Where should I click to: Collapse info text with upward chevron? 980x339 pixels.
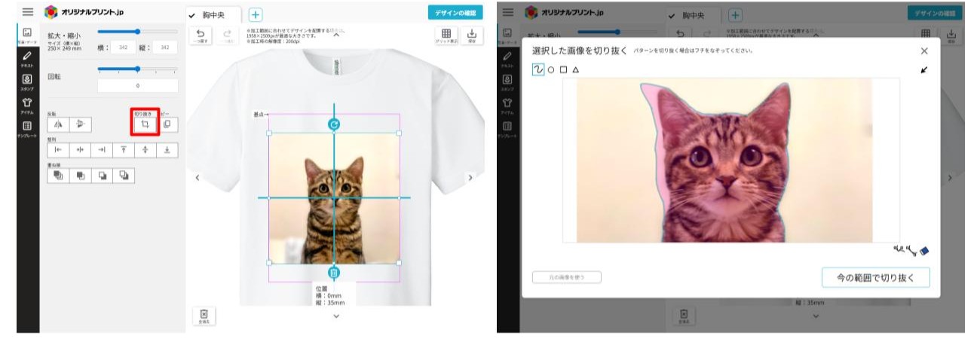coord(336,34)
